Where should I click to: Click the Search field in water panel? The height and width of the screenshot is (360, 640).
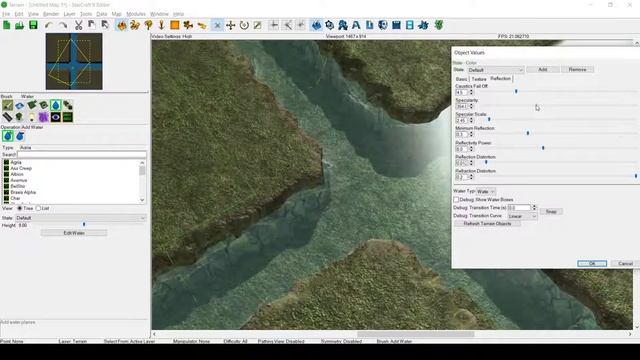click(81, 155)
